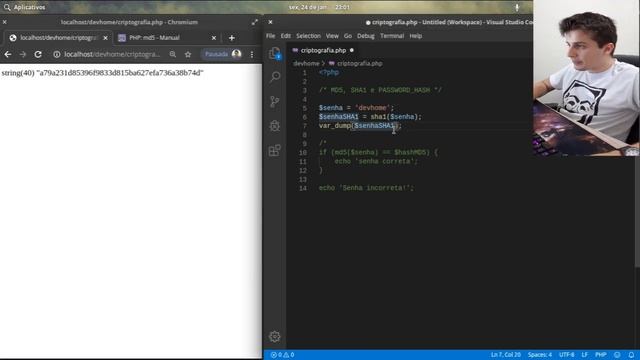Screen dimensions: 640x360
Task: Click line number 10 in the gutter
Action: click(x=302, y=153)
